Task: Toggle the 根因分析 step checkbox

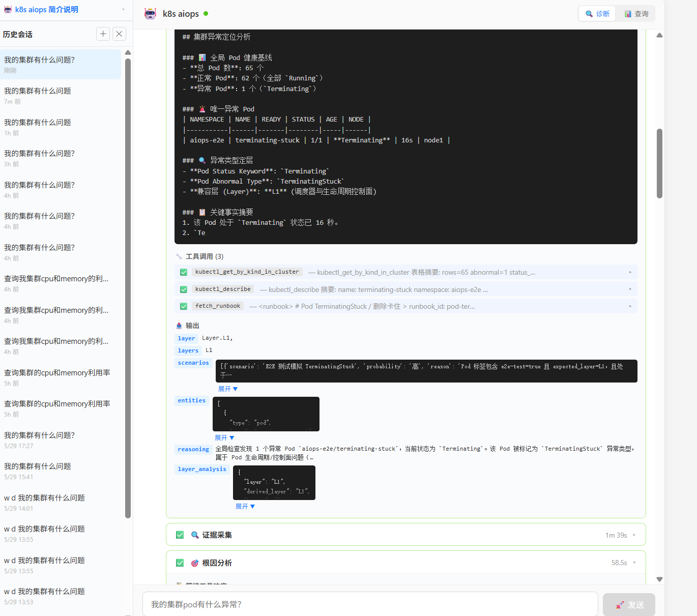Action: tap(180, 563)
